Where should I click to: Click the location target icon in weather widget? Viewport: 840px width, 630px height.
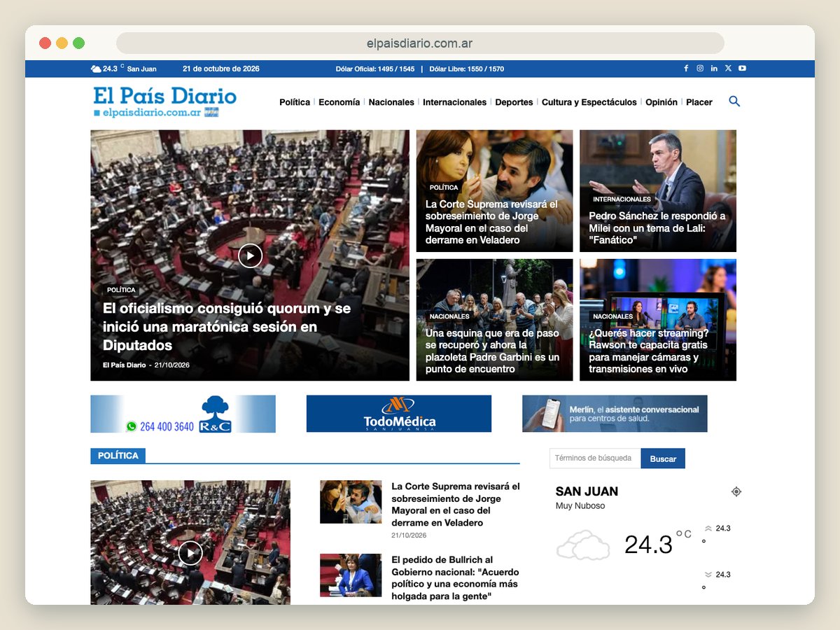tap(736, 491)
